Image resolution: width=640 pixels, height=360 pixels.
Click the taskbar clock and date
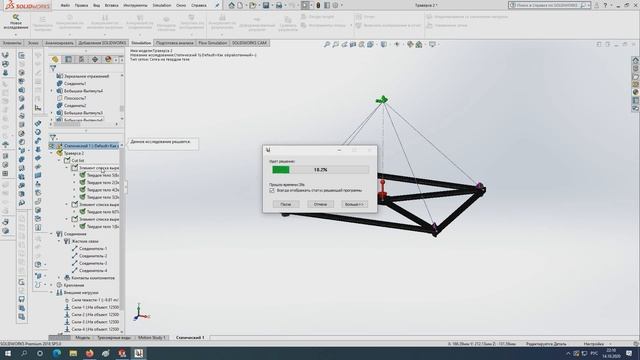coord(611,353)
